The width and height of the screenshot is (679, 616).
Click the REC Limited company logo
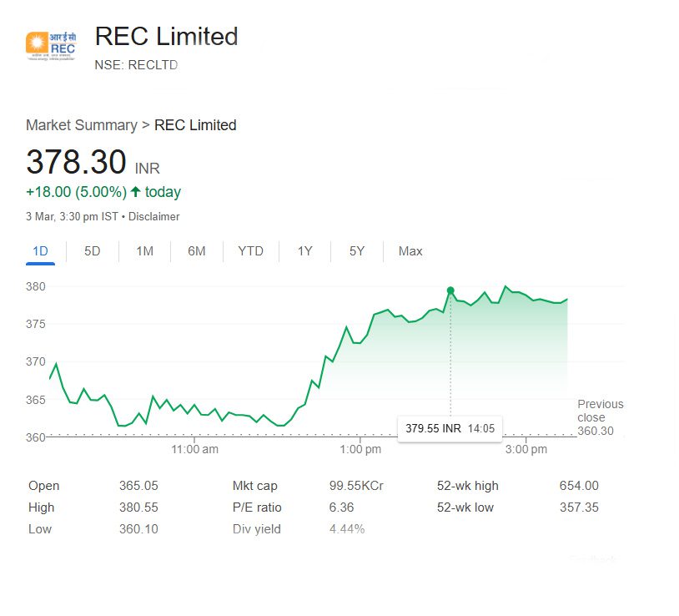point(51,46)
